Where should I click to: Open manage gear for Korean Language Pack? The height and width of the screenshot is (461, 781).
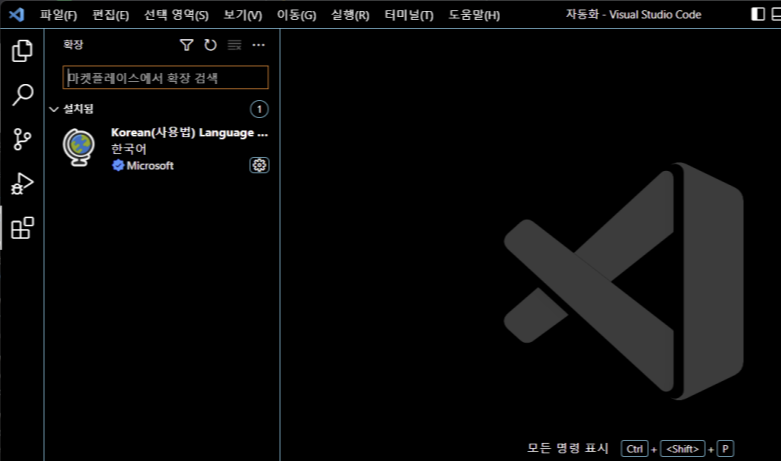point(259,165)
